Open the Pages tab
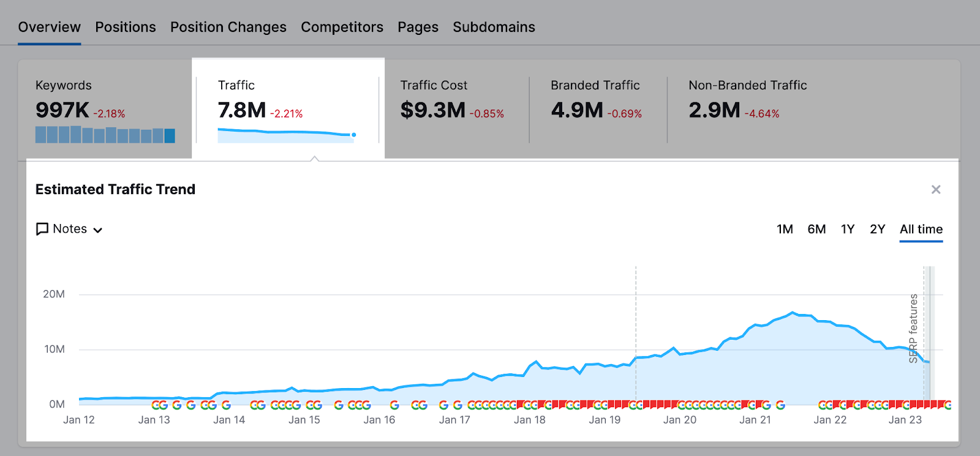The image size is (980, 456). click(418, 27)
